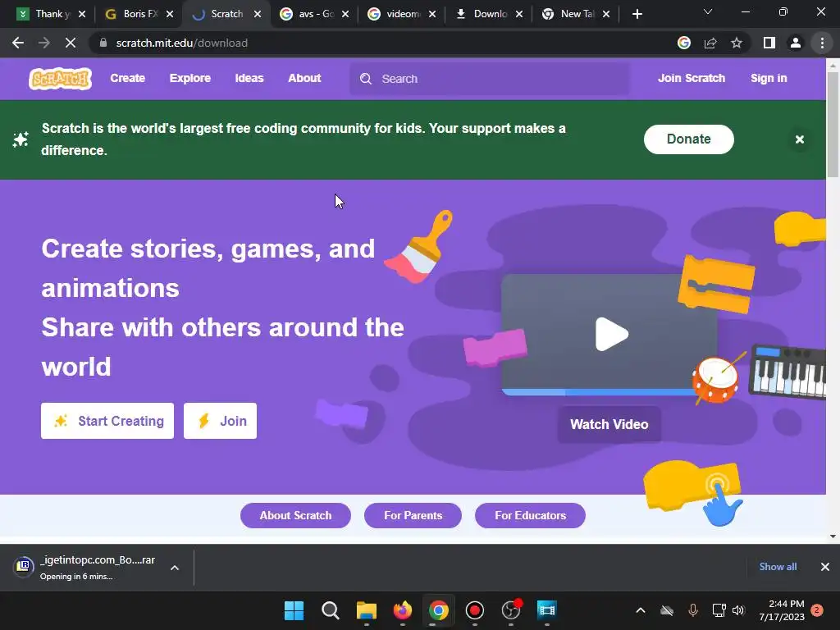
Task: Click the Google icon in the address bar
Action: click(x=684, y=43)
